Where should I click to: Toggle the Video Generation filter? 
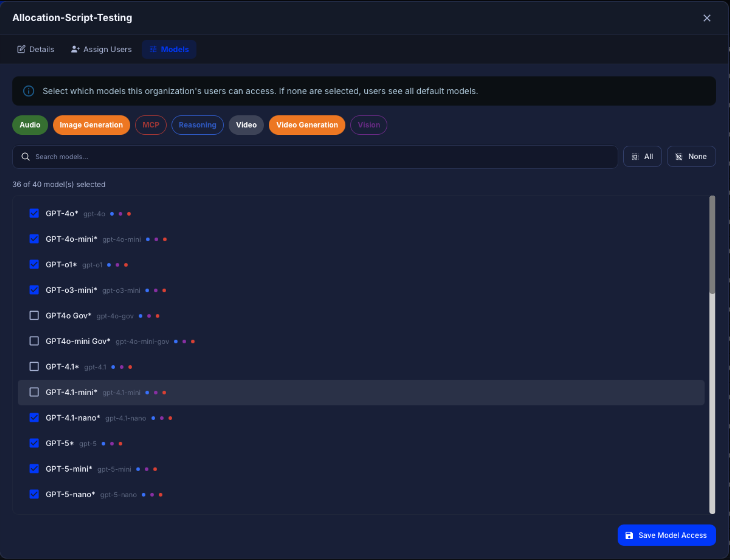pyautogui.click(x=307, y=125)
